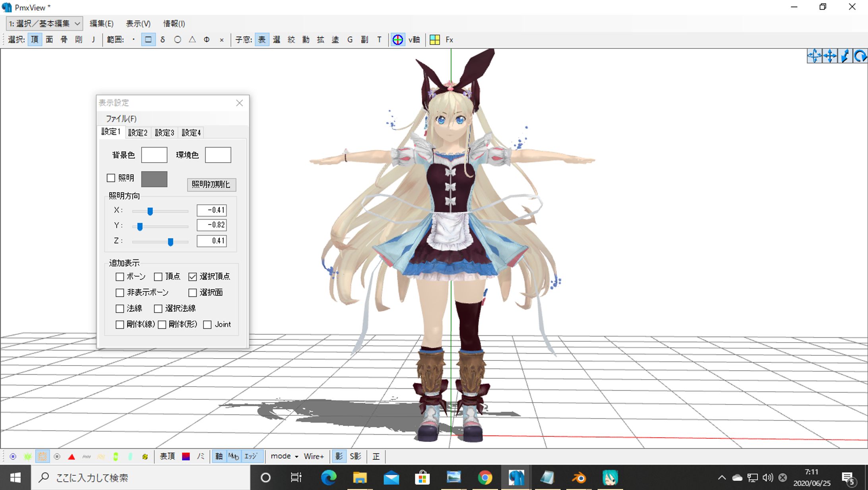
Task: Select the triangle range selection shape
Action: [x=192, y=40]
